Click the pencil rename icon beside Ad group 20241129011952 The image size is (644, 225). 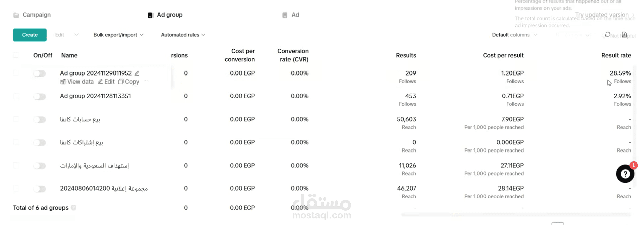[137, 73]
